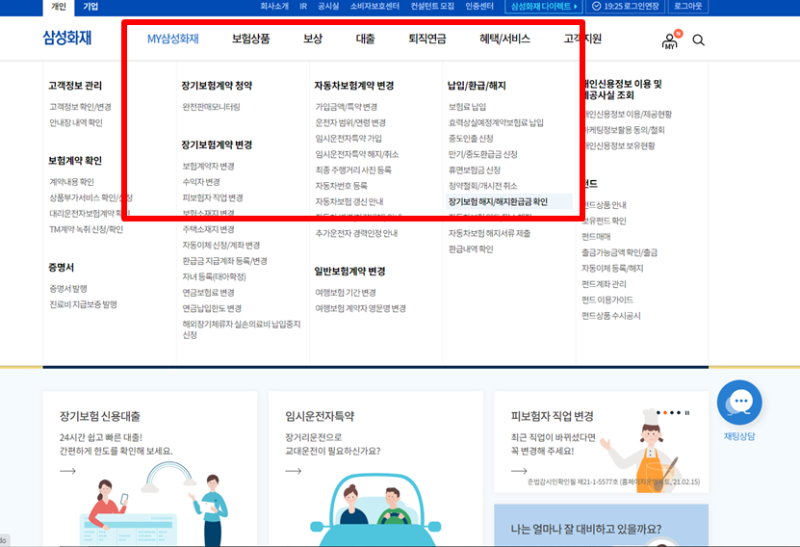800x547 pixels.
Task: Open the 소비자보호센터 link
Action: (374, 7)
